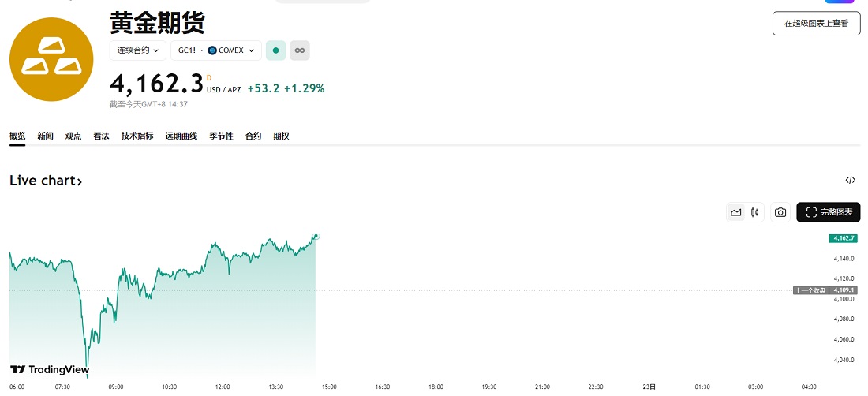Viewport: 868px width, 396px height.
Task: Select the 远期曲线 tab
Action: (x=181, y=136)
